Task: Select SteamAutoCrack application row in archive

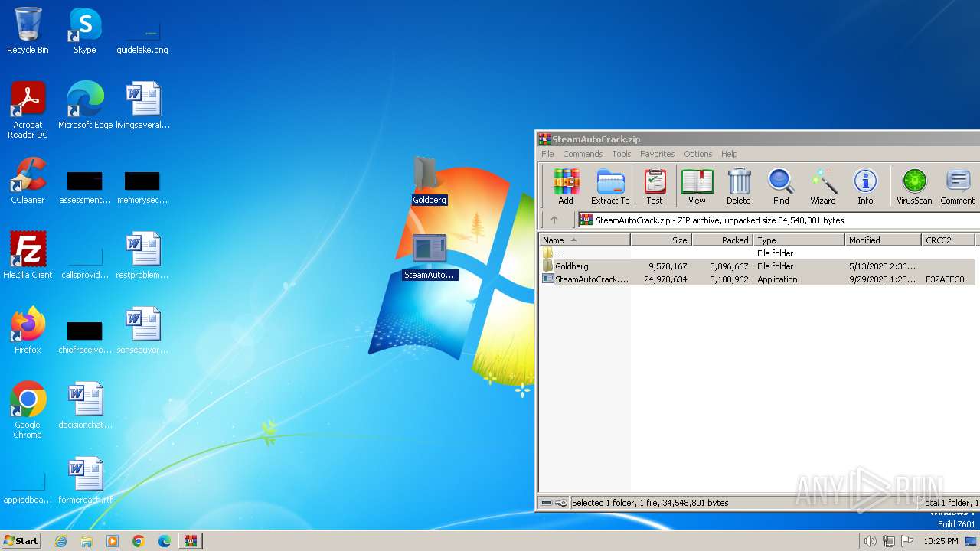Action: click(x=757, y=279)
